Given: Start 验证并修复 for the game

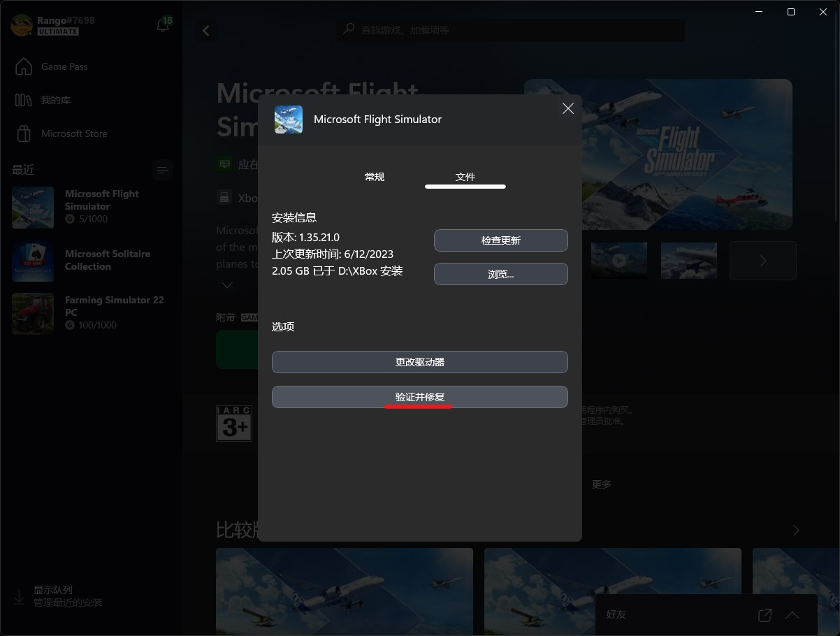Looking at the screenshot, I should [x=420, y=397].
